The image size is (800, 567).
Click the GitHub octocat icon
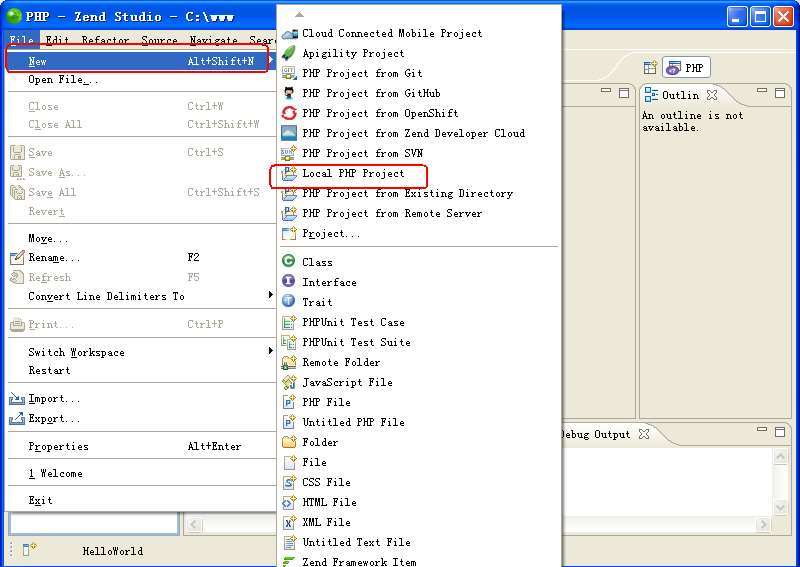289,93
